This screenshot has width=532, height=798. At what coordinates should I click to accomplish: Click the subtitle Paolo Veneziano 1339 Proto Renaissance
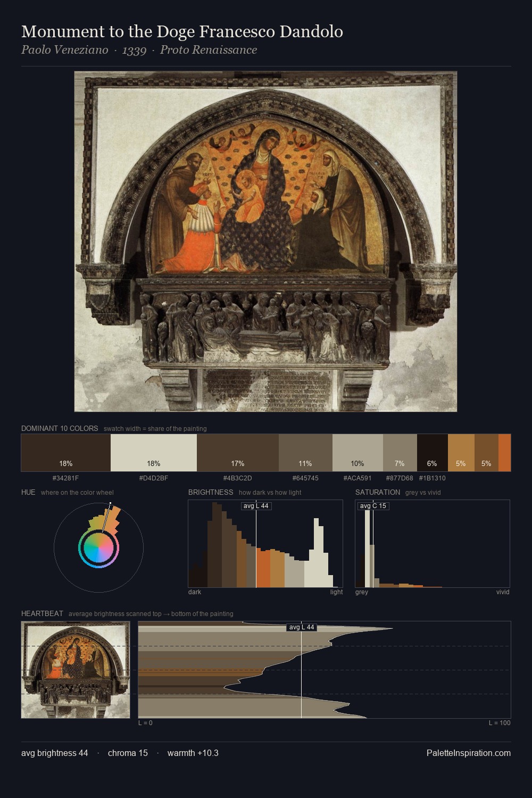(139, 50)
